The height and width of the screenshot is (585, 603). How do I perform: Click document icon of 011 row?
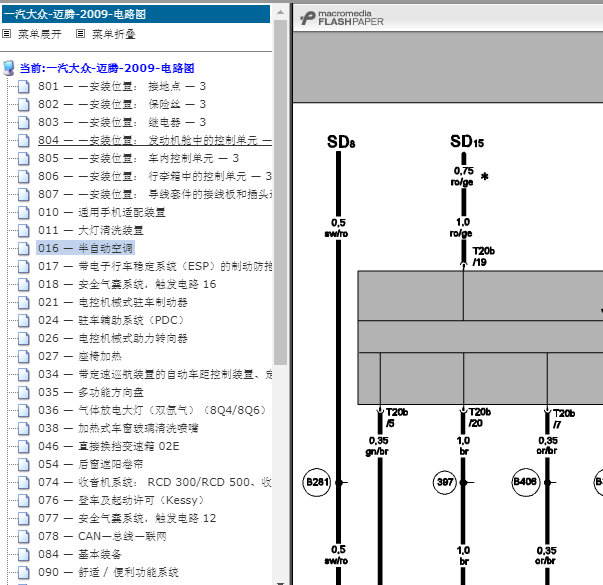23,231
